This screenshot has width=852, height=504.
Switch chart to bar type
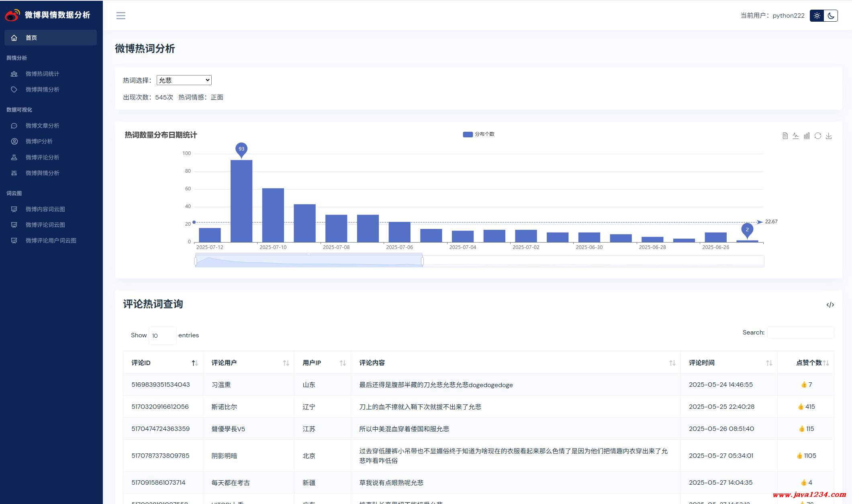807,136
